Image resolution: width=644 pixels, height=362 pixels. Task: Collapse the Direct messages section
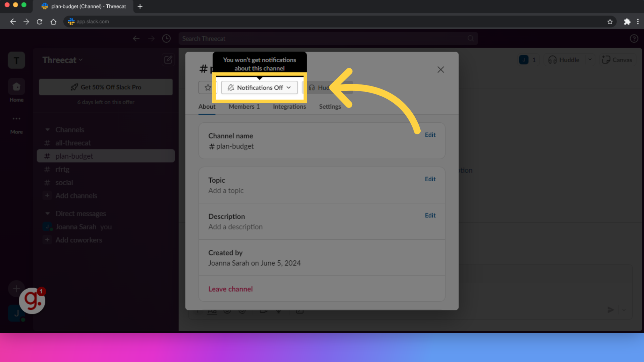48,214
